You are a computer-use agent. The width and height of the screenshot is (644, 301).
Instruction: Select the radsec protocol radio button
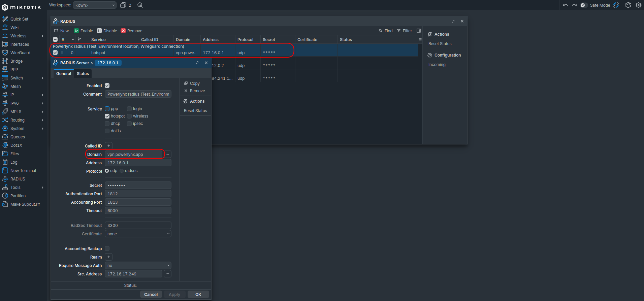(122, 171)
